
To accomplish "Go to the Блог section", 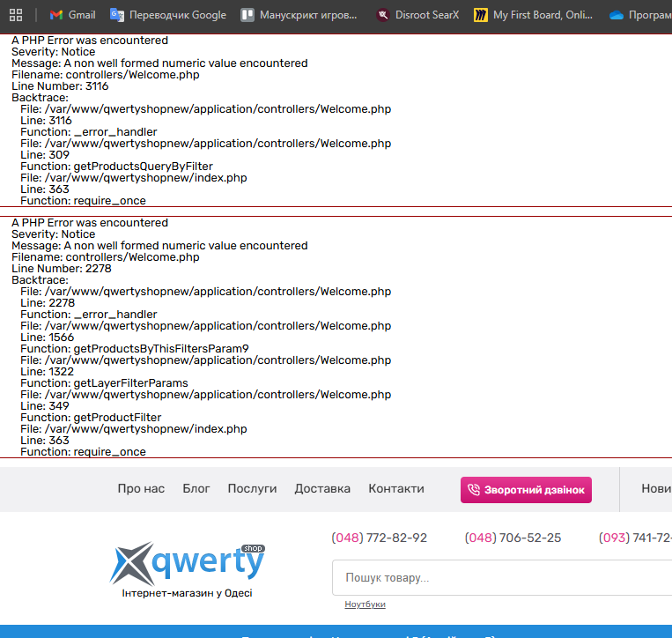I will 196,488.
